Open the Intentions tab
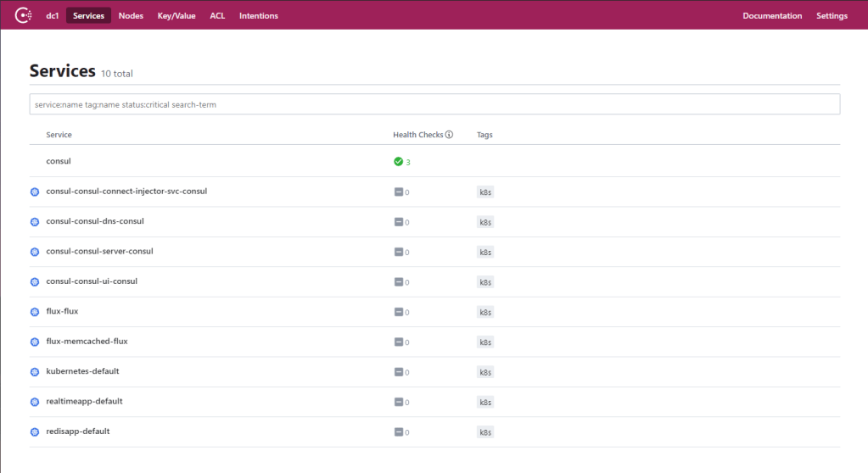Screen dimensions: 868x473 click(258, 16)
